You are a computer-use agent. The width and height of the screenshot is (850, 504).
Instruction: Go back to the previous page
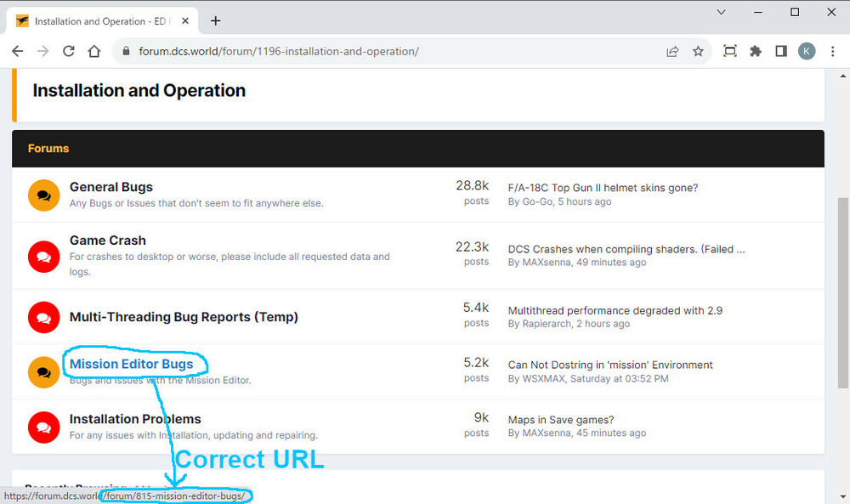17,51
